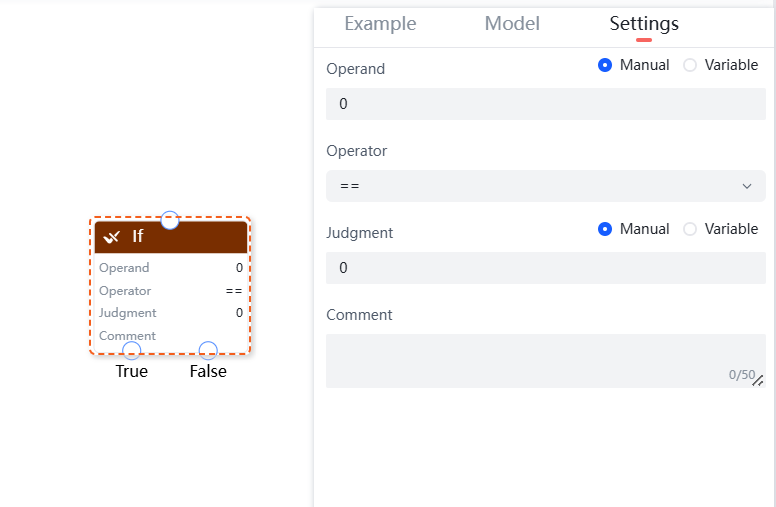Click the Judgment row in If node
Viewport: 776px width, 507px height.
[170, 313]
